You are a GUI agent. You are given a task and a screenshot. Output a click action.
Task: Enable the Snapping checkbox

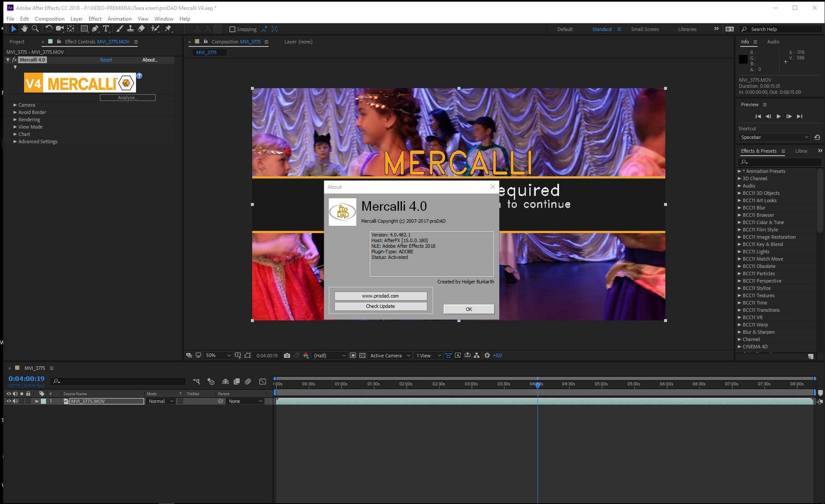(x=232, y=29)
